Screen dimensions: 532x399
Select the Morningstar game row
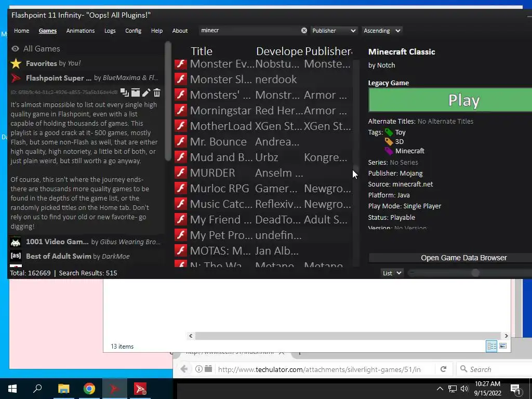tap(263, 111)
